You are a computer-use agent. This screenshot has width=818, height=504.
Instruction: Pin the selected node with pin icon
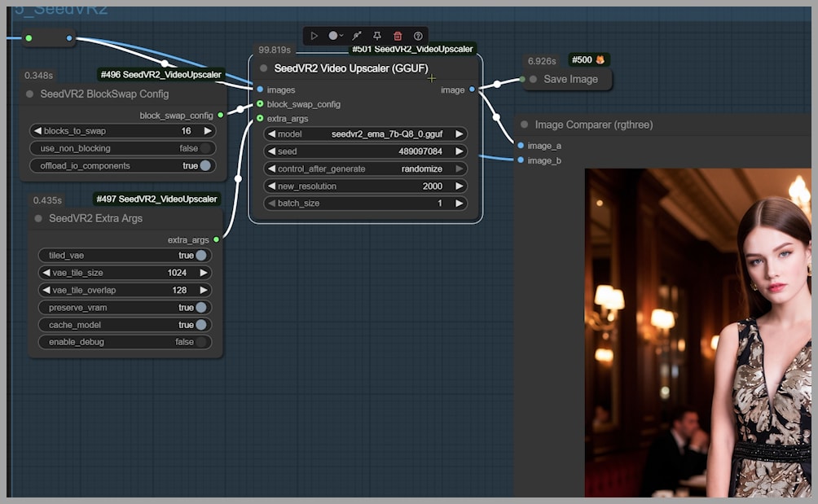[x=376, y=36]
